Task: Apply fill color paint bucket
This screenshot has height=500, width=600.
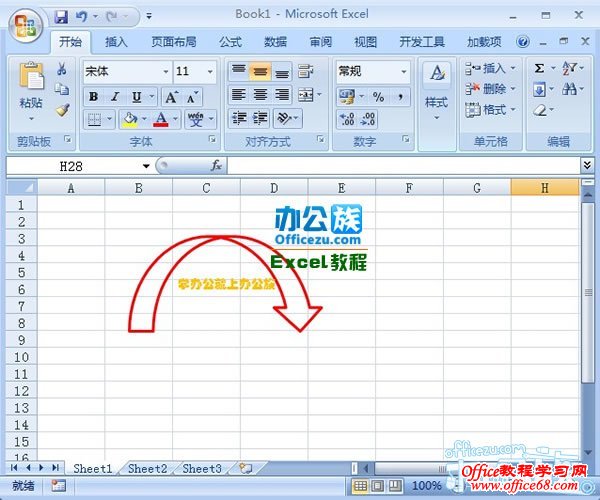Action: pyautogui.click(x=130, y=119)
